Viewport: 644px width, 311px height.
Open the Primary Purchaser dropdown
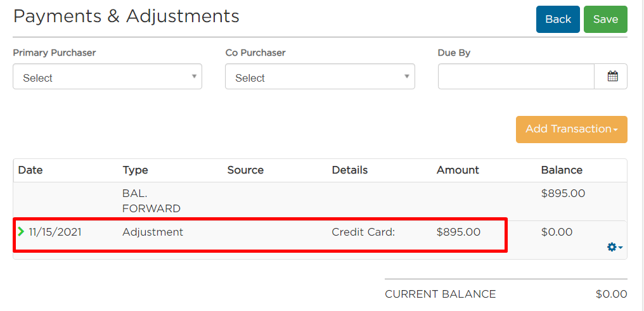pos(107,76)
